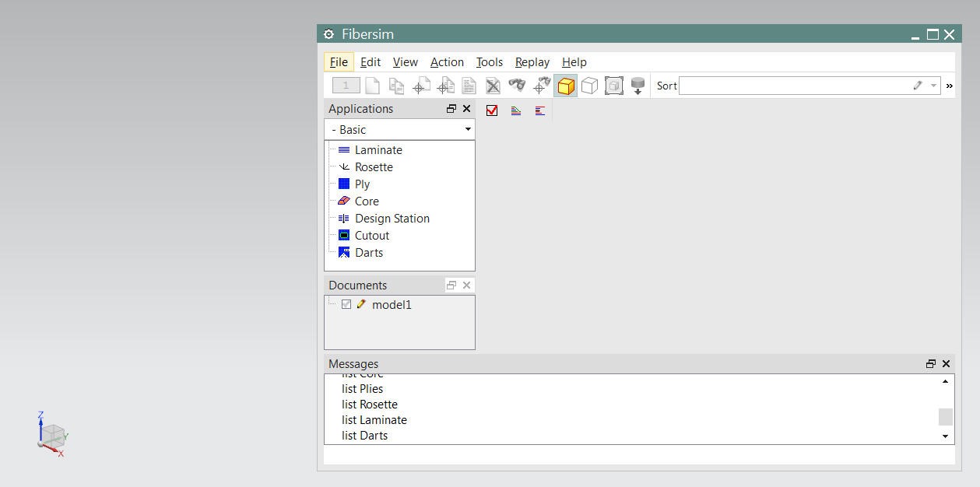This screenshot has width=980, height=487.
Task: Expand the toolbar overflow chevron
Action: pyautogui.click(x=948, y=86)
